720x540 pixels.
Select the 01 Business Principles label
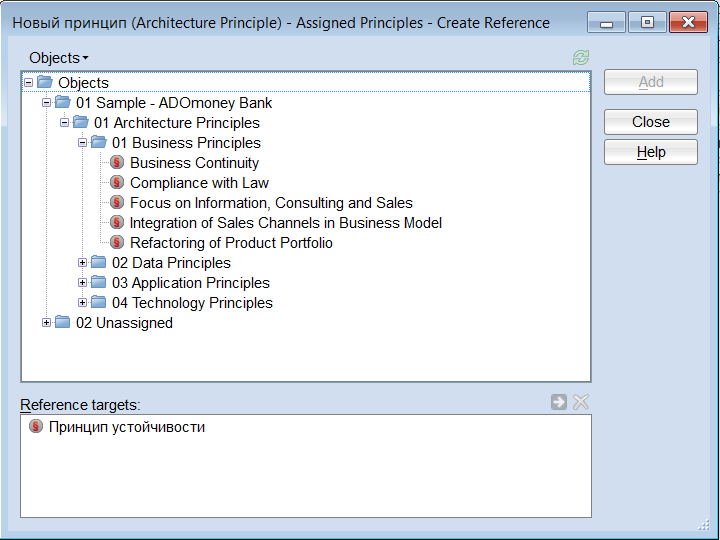point(186,143)
